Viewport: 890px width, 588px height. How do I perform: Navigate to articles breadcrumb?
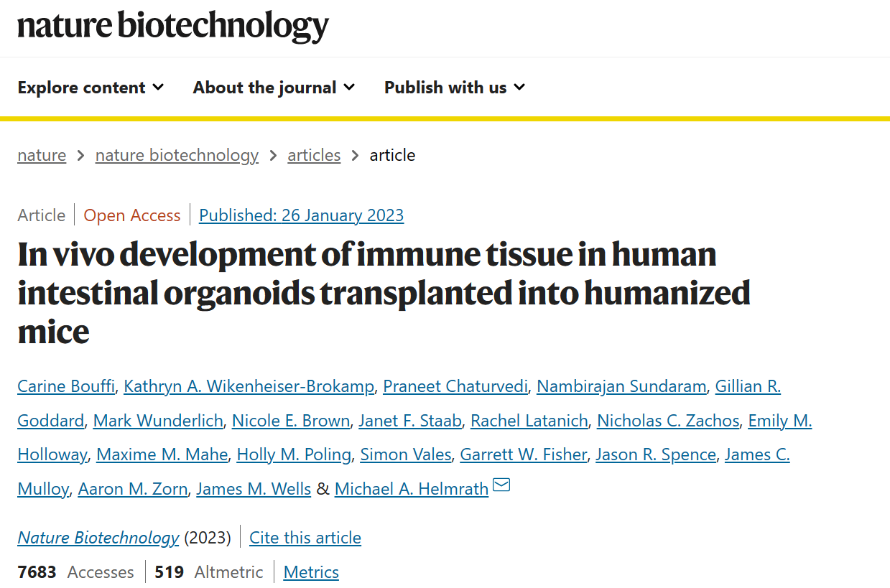tap(314, 155)
